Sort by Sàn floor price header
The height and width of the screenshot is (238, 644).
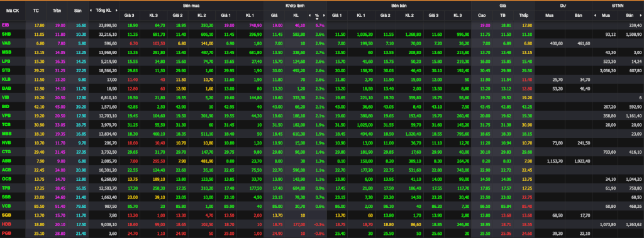coord(77,10)
